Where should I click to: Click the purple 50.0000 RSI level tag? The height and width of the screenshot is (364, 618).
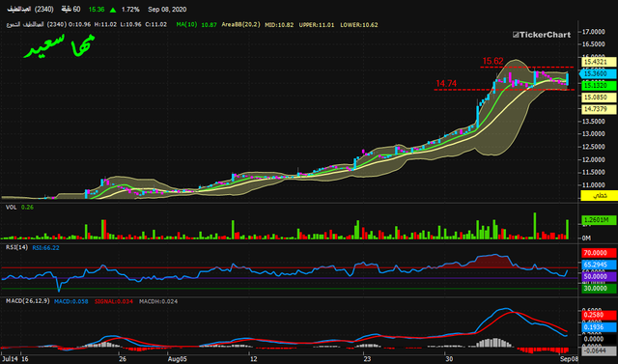599,276
